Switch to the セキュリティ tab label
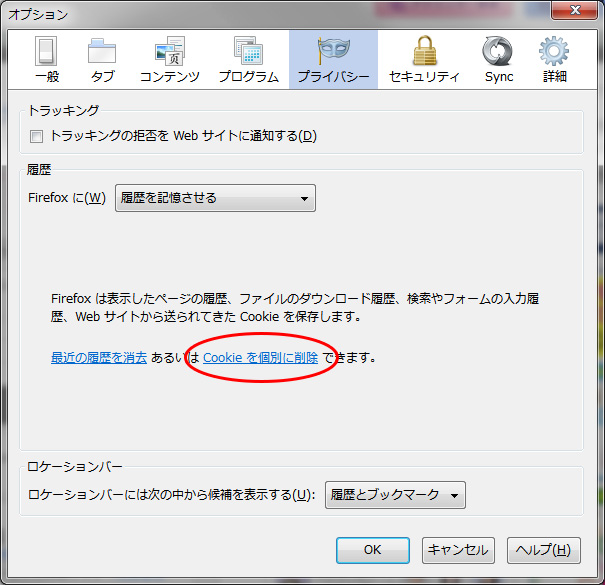 424,76
